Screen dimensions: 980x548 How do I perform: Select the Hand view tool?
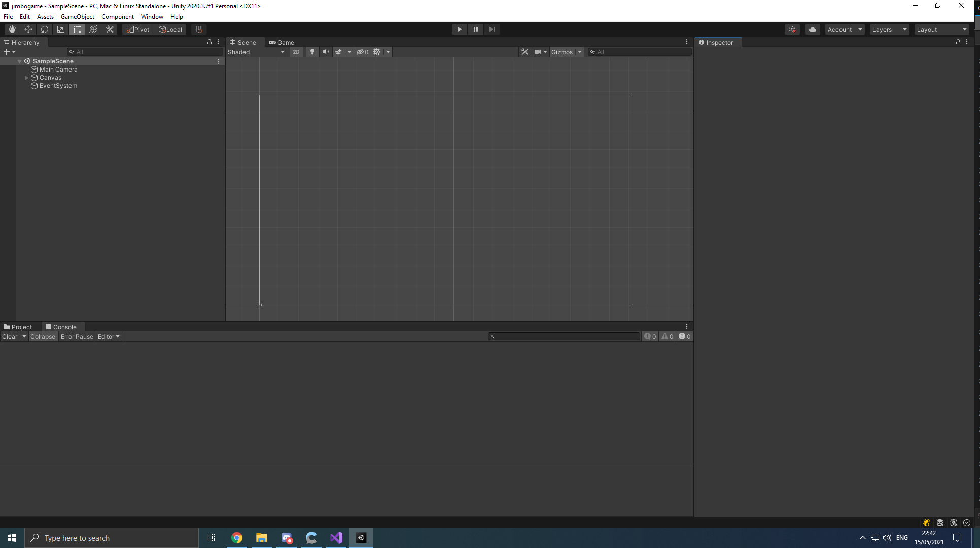12,29
